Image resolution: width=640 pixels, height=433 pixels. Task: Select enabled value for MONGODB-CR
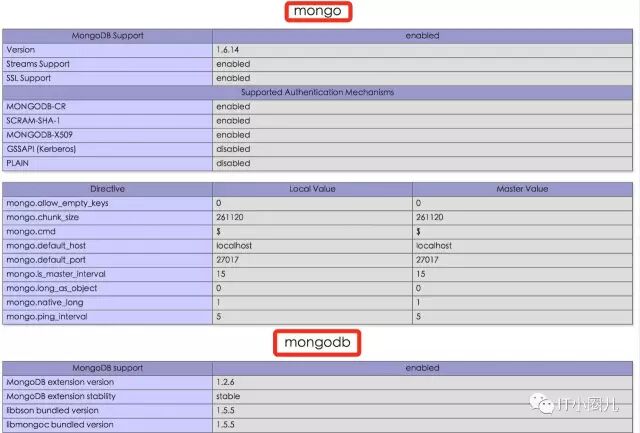(x=233, y=107)
